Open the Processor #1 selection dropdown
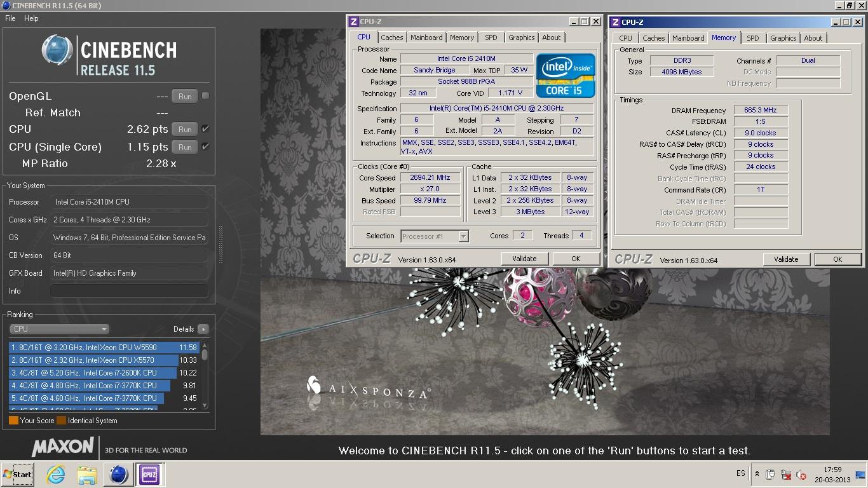Screen dimensions: 868x488 click(x=435, y=236)
